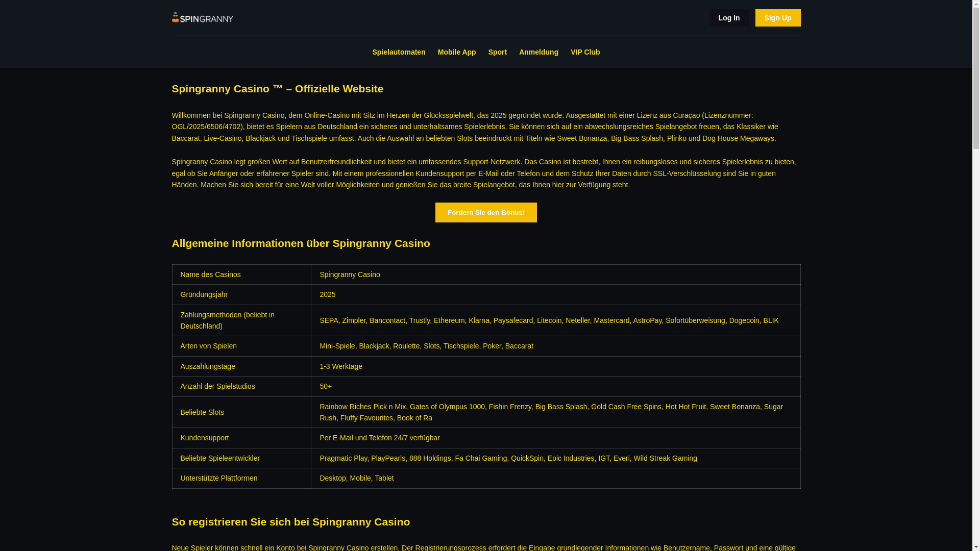Click 'Beliebte Spieleentwickler' cell
Image resolution: width=980 pixels, height=551 pixels.
tap(241, 458)
